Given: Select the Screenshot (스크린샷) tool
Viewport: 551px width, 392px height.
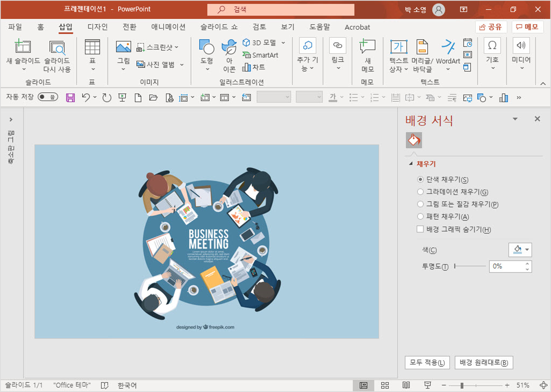Looking at the screenshot, I should click(x=157, y=47).
